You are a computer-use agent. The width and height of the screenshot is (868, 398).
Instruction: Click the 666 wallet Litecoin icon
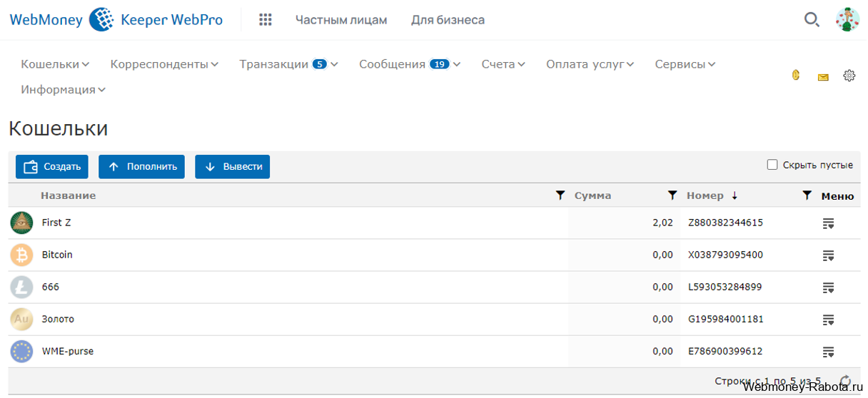[21, 287]
